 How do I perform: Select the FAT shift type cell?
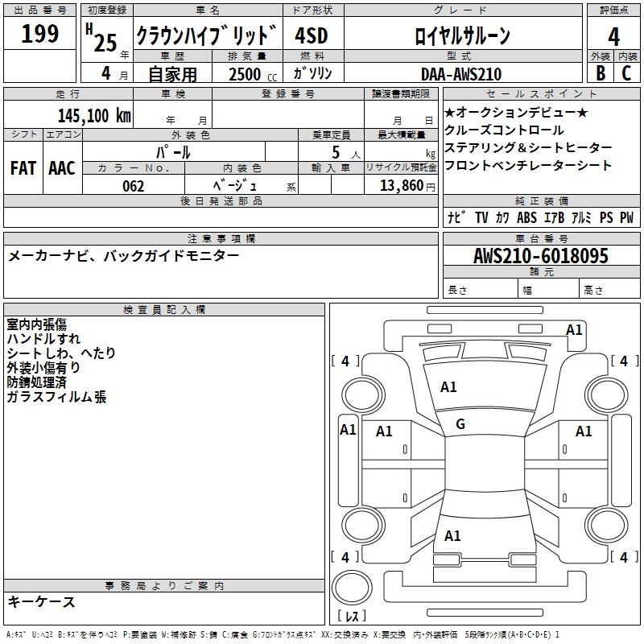click(23, 168)
